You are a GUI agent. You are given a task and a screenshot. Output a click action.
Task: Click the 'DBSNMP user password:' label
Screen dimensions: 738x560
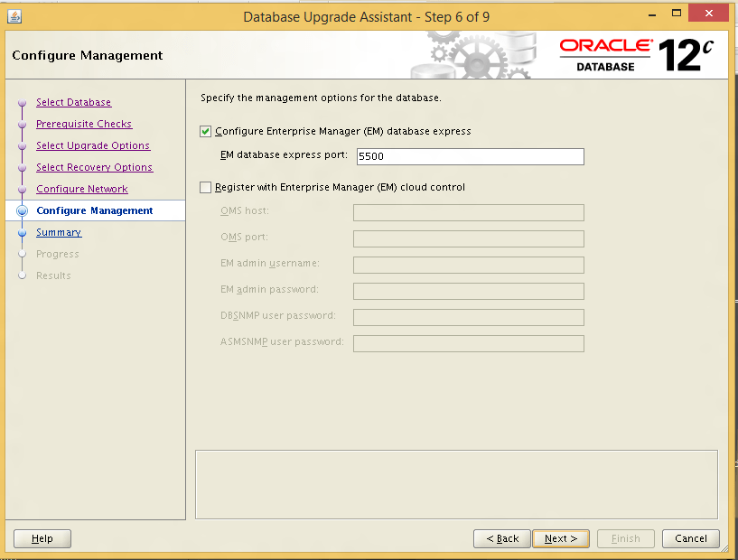(277, 315)
